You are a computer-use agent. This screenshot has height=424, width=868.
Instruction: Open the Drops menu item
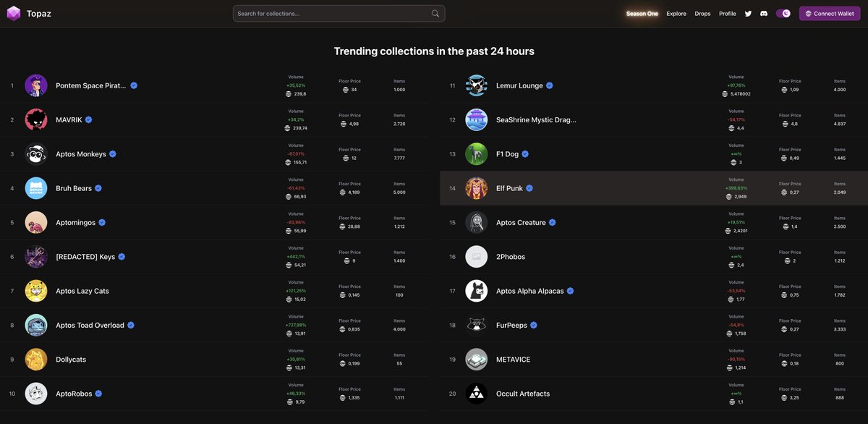click(x=703, y=14)
